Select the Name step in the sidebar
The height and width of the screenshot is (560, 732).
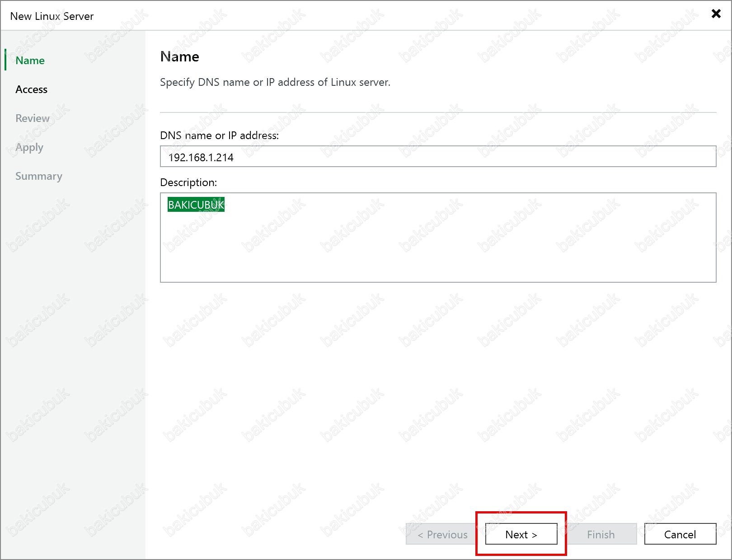point(30,61)
